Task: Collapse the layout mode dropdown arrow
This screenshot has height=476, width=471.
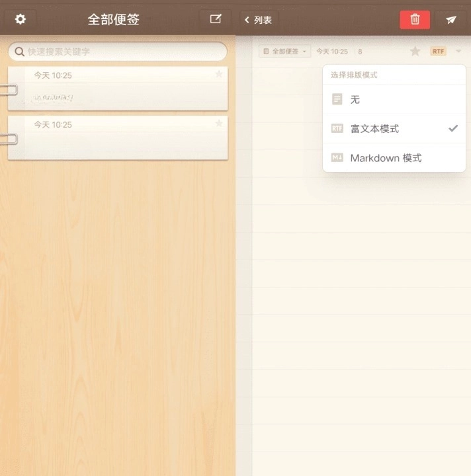Action: click(x=458, y=51)
